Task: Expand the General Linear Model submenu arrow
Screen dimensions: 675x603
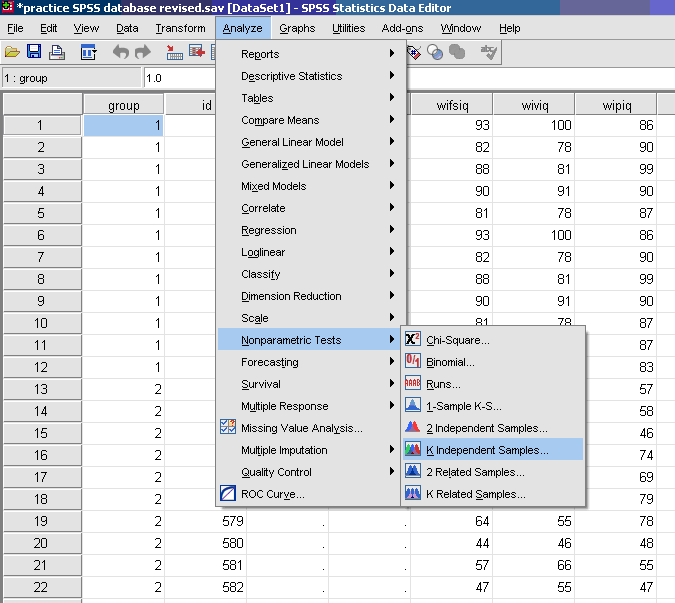Action: pyautogui.click(x=392, y=141)
